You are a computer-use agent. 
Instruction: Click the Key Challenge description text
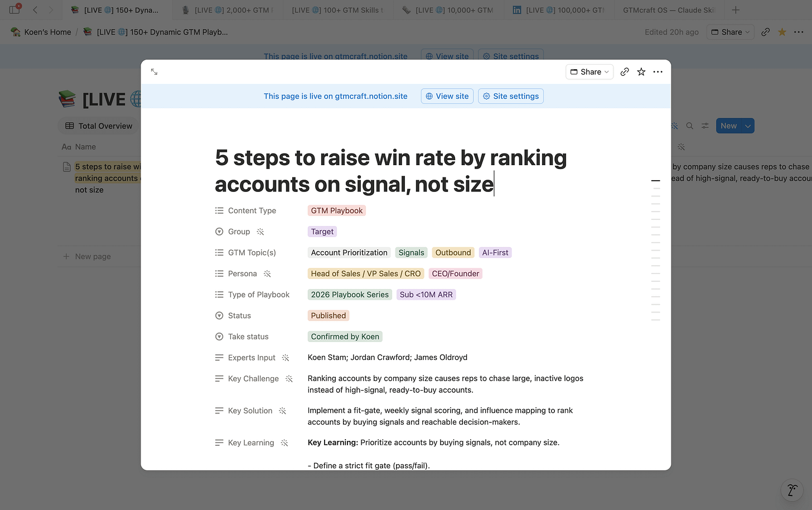(x=446, y=384)
